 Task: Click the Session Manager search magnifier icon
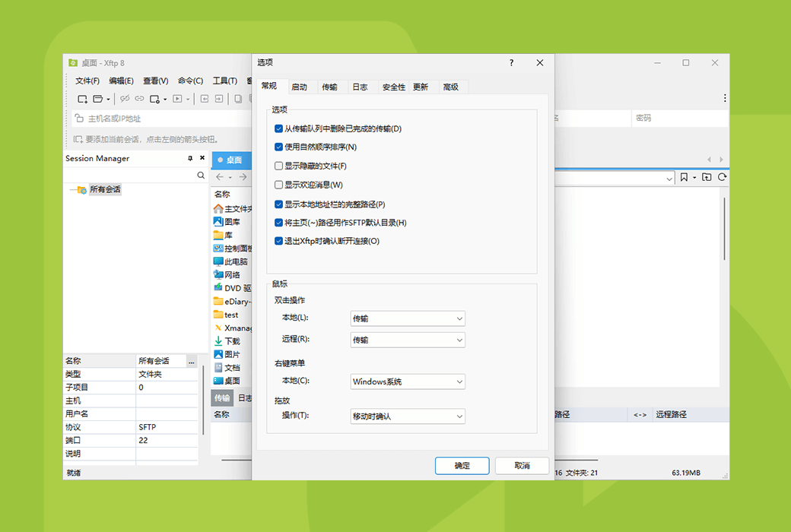pyautogui.click(x=201, y=175)
